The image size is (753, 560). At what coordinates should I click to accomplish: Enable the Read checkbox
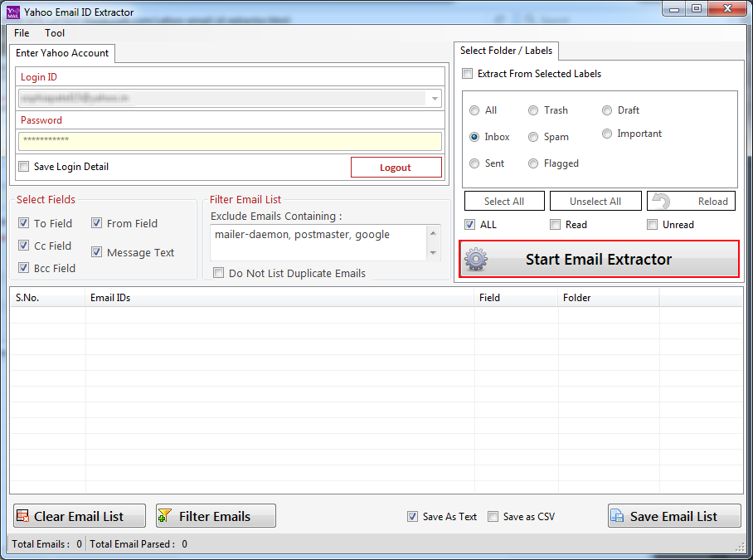point(555,224)
